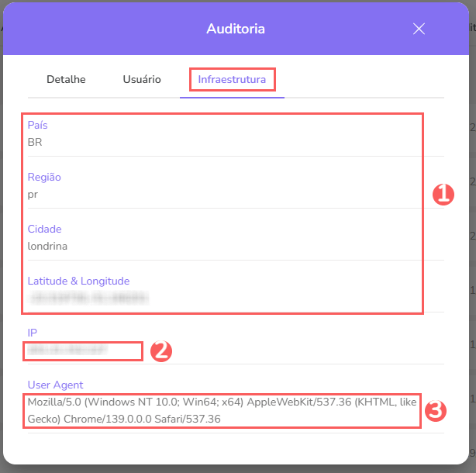Click the User Agent label
Image resolution: width=476 pixels, height=473 pixels.
(x=55, y=385)
